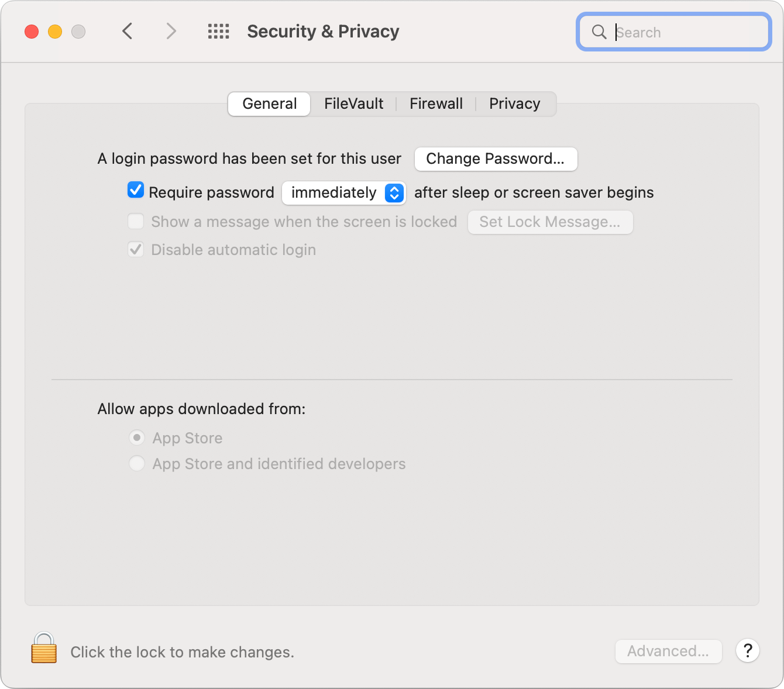Click the red close window button

[32, 32]
